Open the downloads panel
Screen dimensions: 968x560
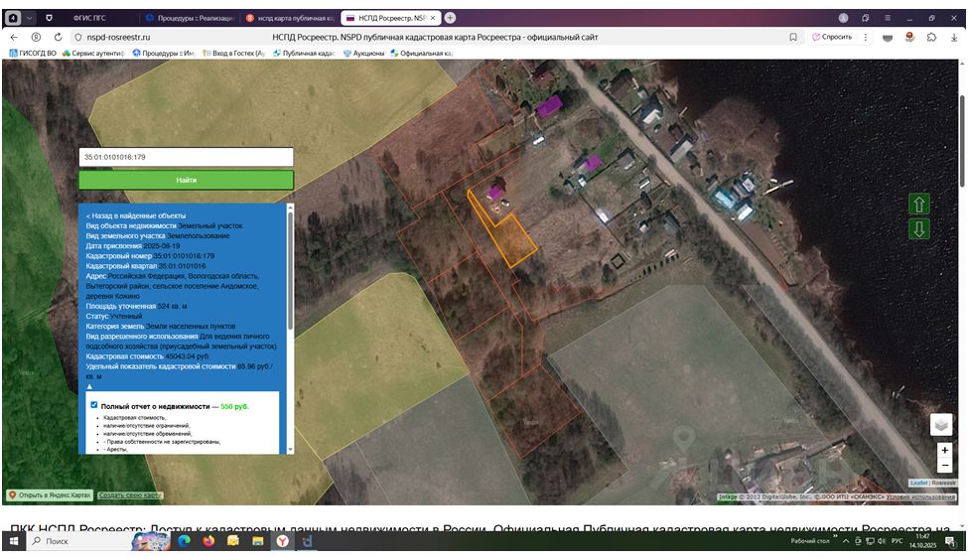(x=954, y=37)
